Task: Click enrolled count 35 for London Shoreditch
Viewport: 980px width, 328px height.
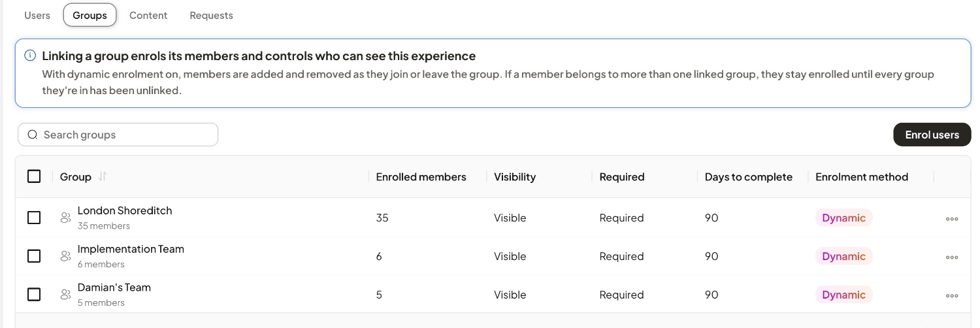Action: (x=382, y=218)
